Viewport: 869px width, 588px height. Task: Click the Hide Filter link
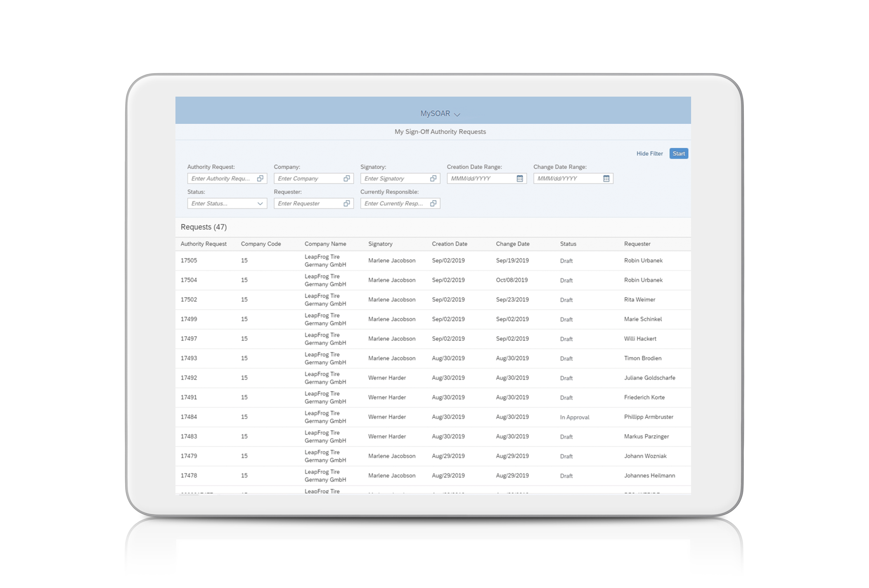(x=649, y=154)
